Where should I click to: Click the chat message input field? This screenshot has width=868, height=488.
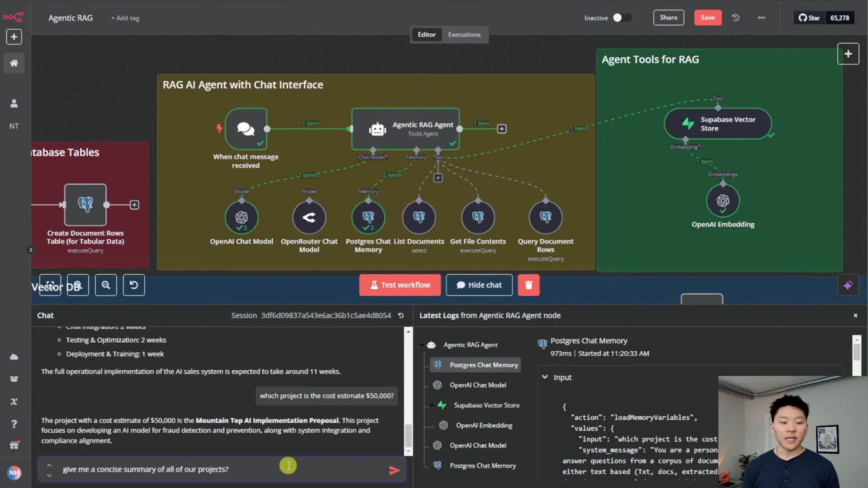point(220,469)
